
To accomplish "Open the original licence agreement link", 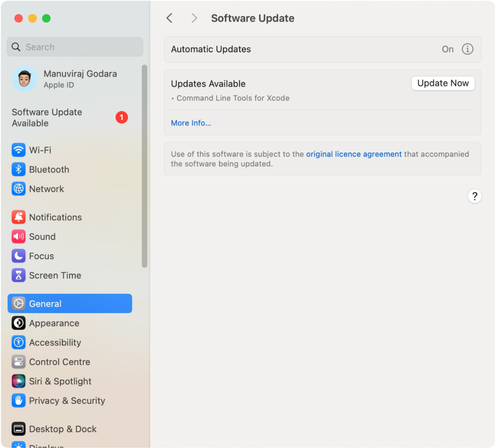I will tap(353, 154).
